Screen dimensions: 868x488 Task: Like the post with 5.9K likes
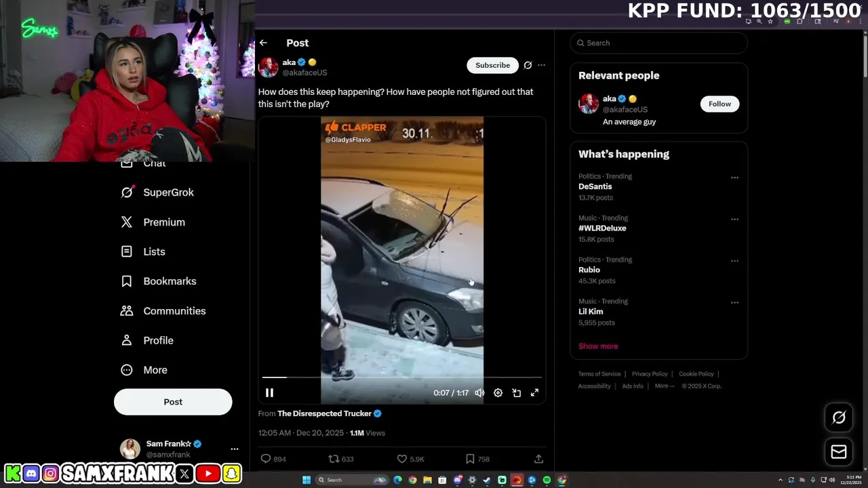[401, 459]
